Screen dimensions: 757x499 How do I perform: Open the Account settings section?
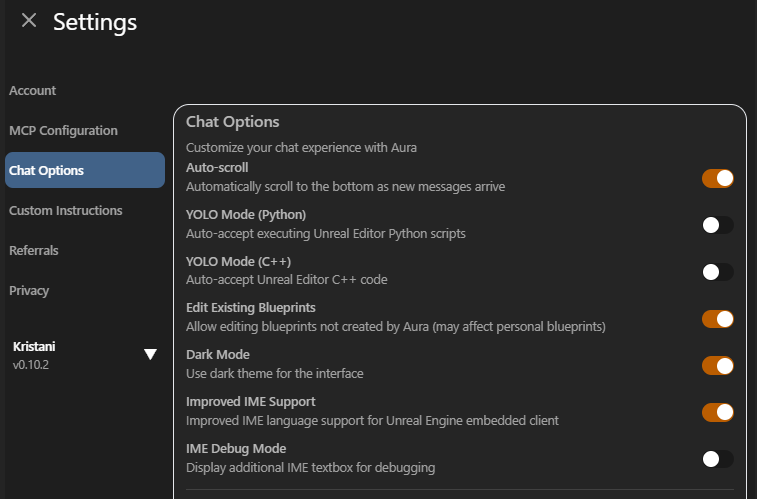coord(33,91)
